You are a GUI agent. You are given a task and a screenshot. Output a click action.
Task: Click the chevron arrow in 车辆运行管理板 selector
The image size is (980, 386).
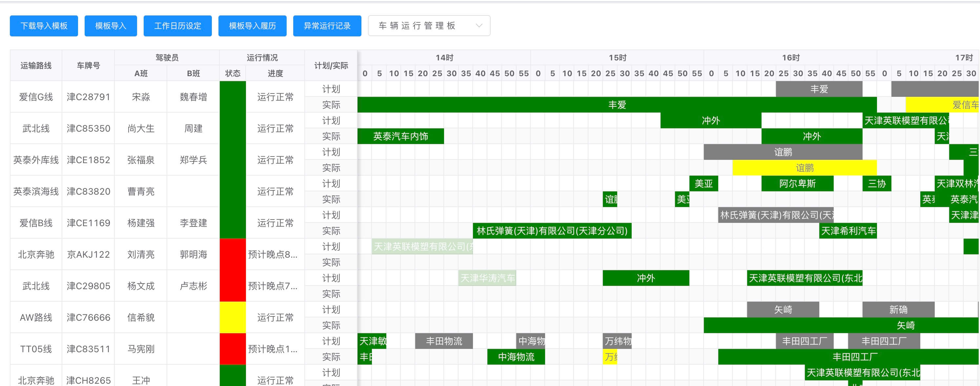(x=479, y=26)
